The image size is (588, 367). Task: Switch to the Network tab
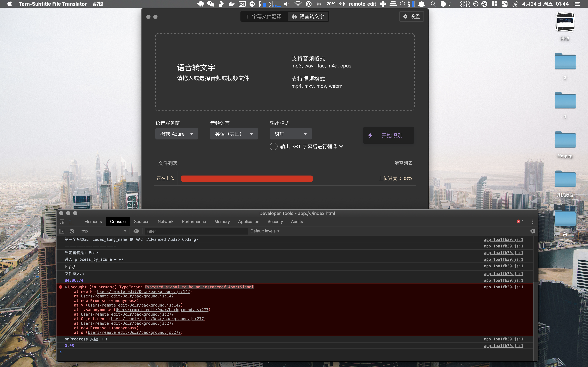coord(166,222)
